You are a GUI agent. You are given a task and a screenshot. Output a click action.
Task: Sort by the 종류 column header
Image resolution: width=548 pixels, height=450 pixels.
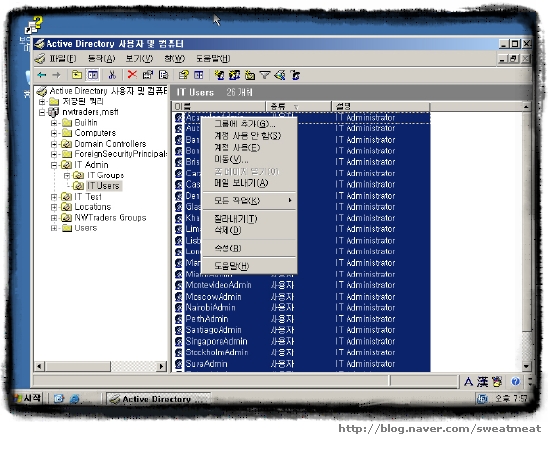(298, 106)
